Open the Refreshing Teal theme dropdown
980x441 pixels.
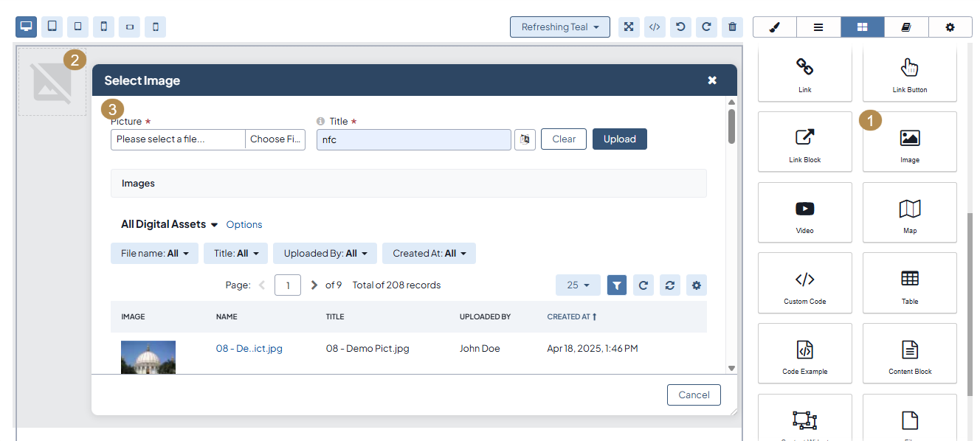click(560, 27)
